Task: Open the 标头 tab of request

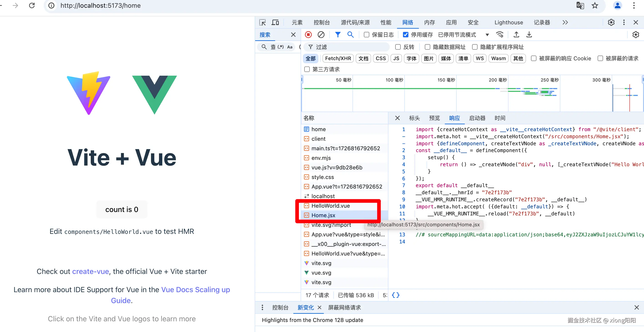Action: [x=414, y=118]
